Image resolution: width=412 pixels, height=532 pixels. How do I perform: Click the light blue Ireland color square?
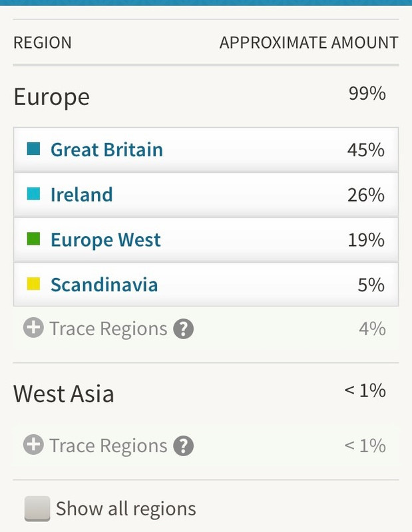(x=34, y=194)
